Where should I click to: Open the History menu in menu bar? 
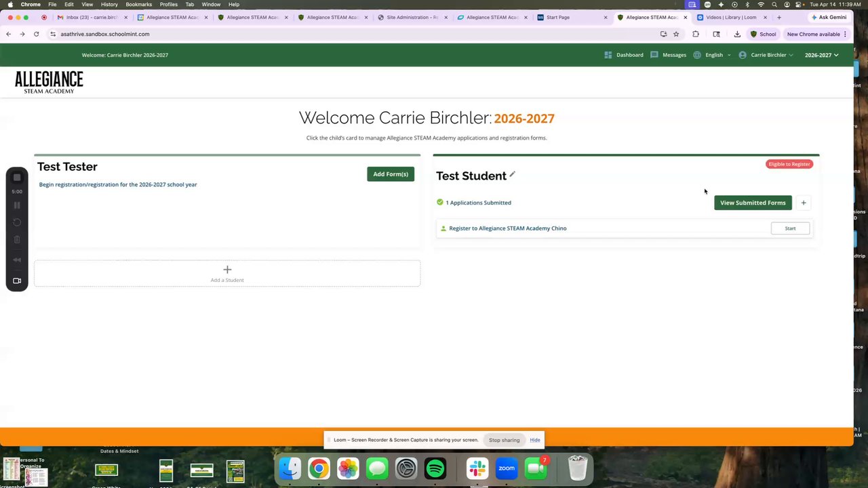pos(109,5)
